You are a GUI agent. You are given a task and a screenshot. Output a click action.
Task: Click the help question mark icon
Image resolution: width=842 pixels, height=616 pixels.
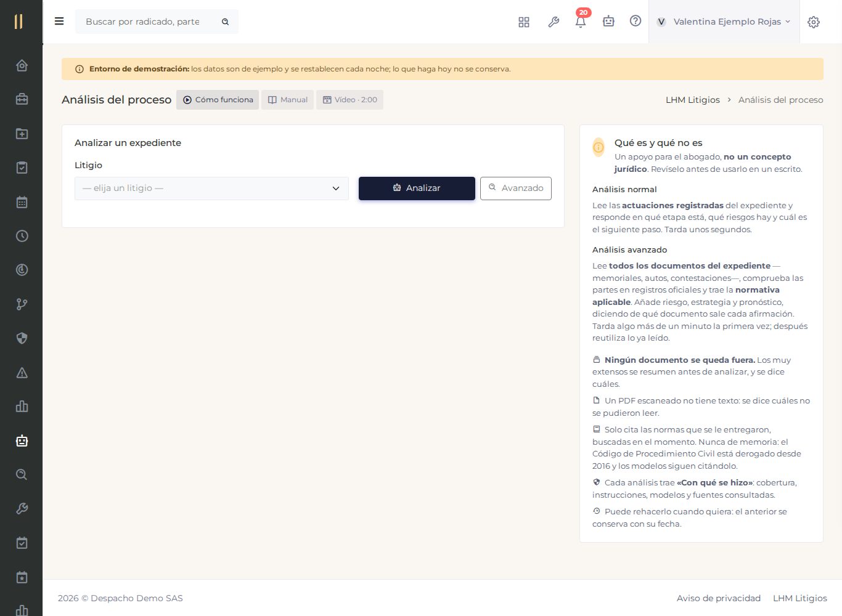pyautogui.click(x=636, y=21)
